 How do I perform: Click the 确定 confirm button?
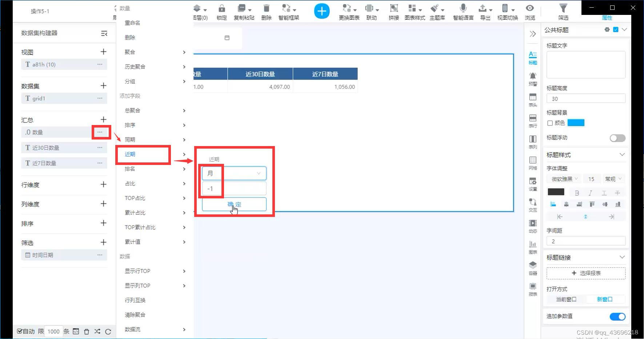[234, 204]
